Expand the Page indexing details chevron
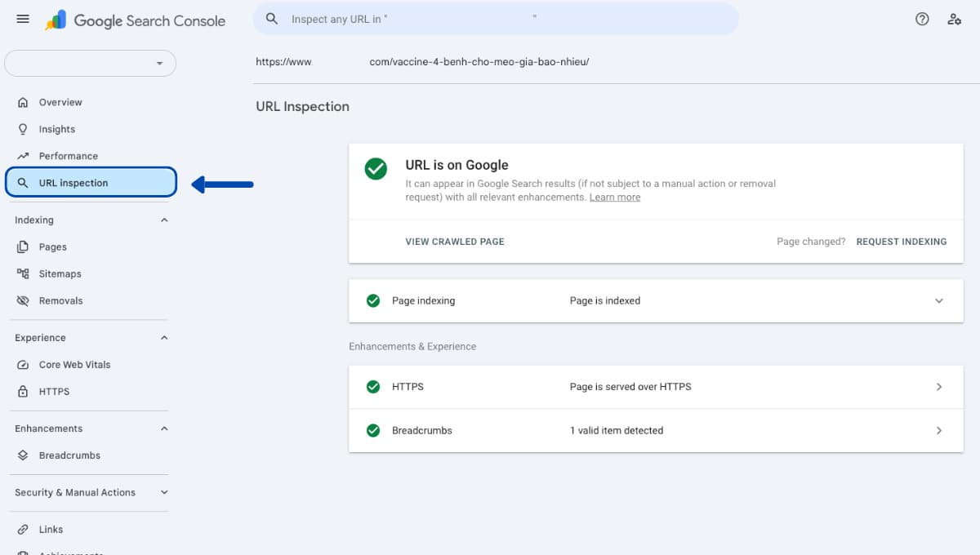Screen dimensions: 980x555 coord(939,300)
